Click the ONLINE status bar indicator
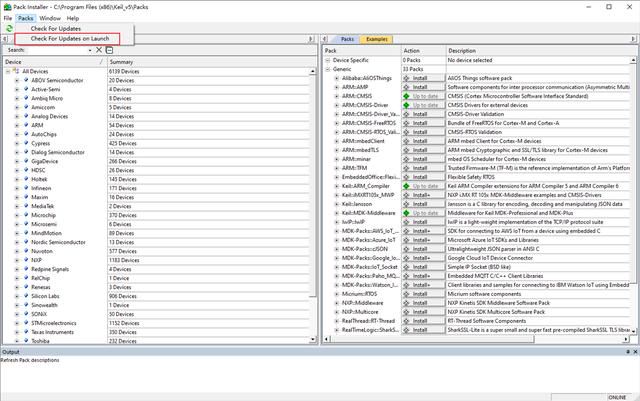640x401 pixels. 617,397
